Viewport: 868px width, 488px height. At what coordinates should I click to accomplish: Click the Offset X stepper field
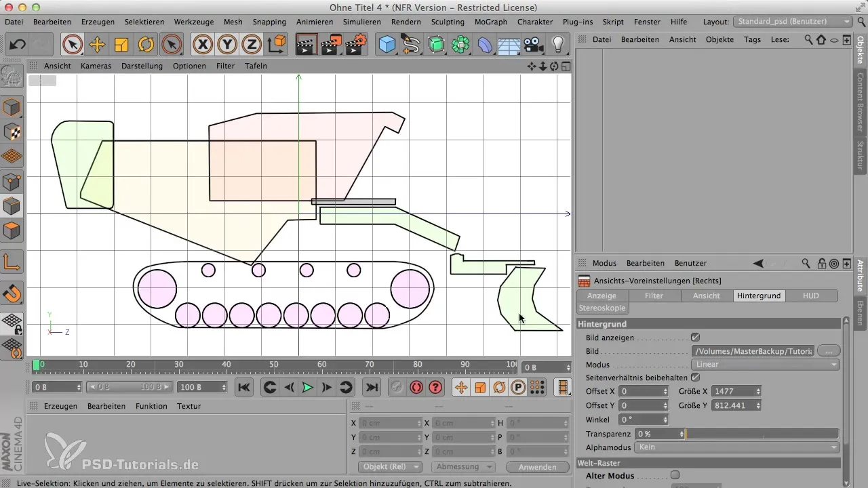(644, 391)
